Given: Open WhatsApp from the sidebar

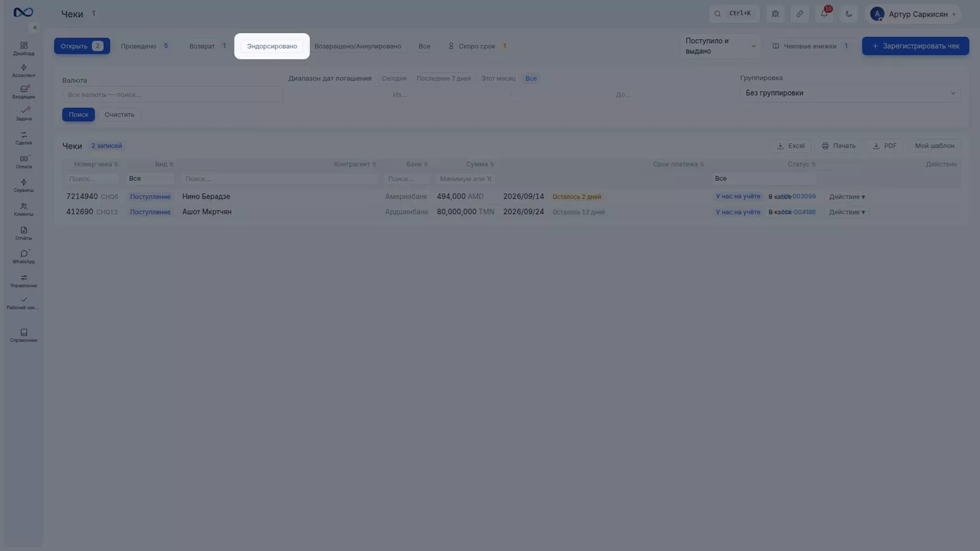Looking at the screenshot, I should (23, 257).
